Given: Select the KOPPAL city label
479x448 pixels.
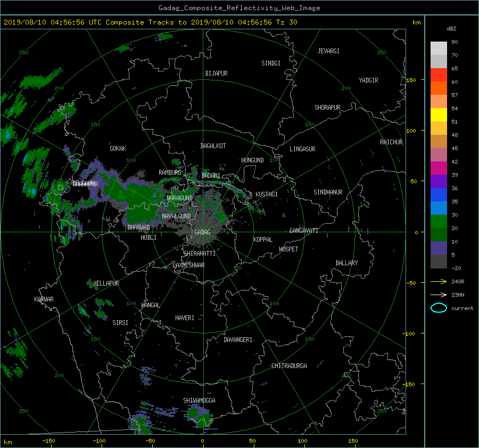Looking at the screenshot, I should 263,240.
